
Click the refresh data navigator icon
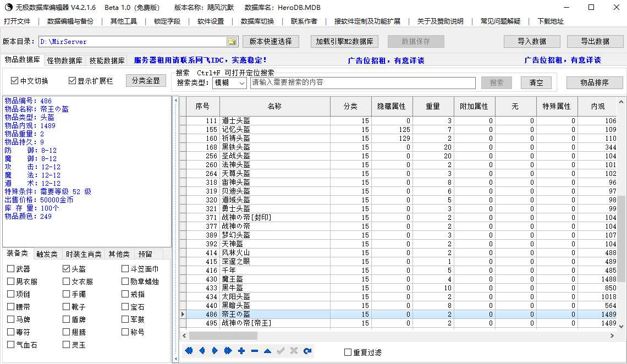click(307, 351)
